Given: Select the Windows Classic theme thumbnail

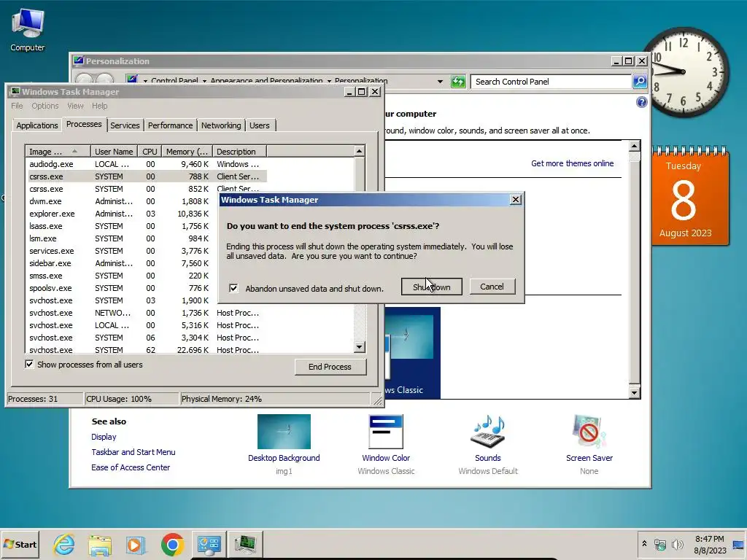Looking at the screenshot, I should click(413, 352).
